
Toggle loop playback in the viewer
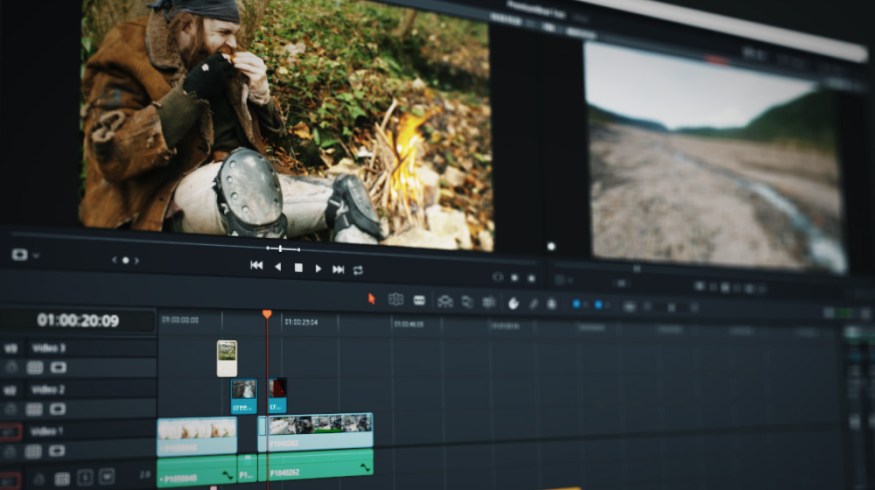(358, 270)
